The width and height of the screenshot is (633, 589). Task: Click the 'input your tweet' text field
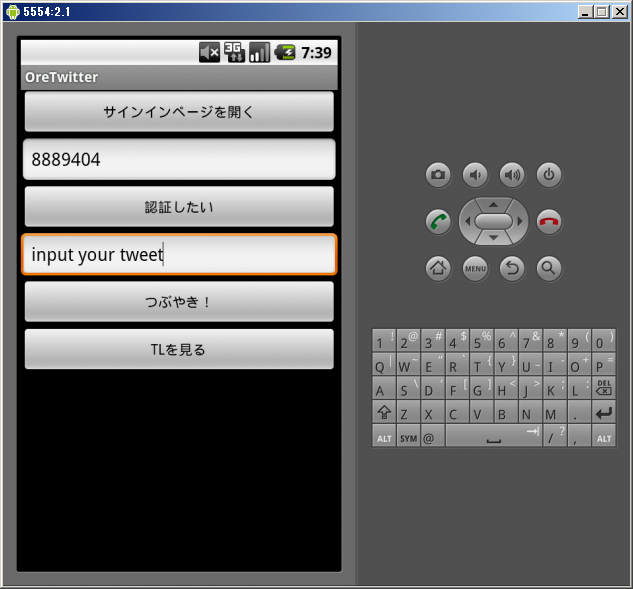[179, 254]
